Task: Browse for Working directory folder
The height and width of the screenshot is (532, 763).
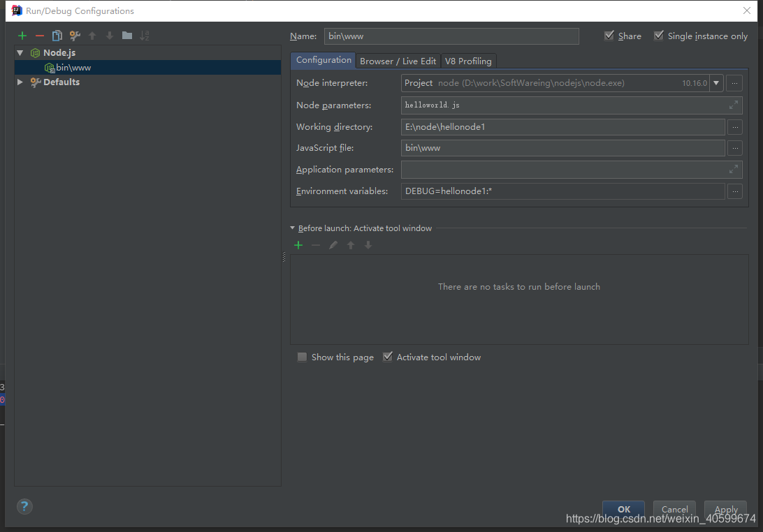Action: click(x=735, y=127)
